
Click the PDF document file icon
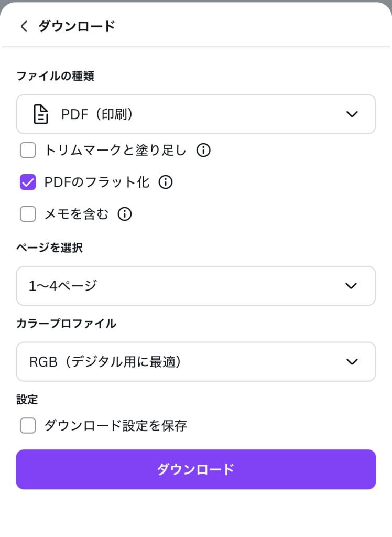[x=41, y=114]
